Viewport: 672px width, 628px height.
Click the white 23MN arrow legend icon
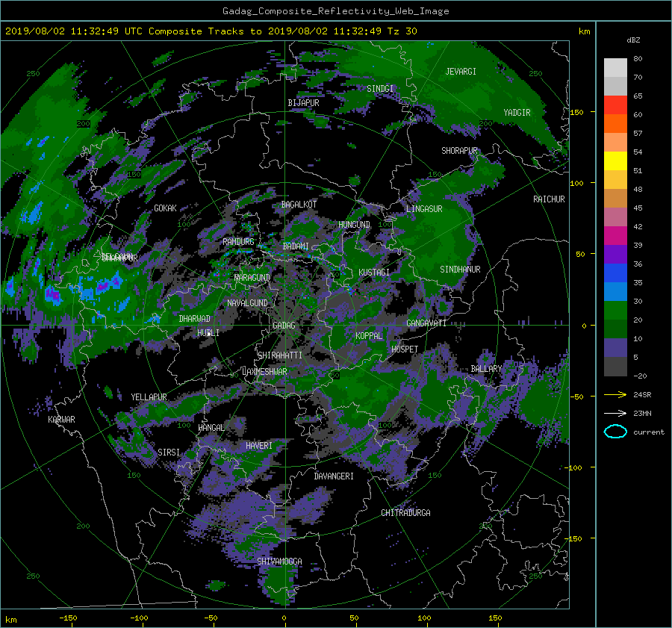tap(615, 413)
